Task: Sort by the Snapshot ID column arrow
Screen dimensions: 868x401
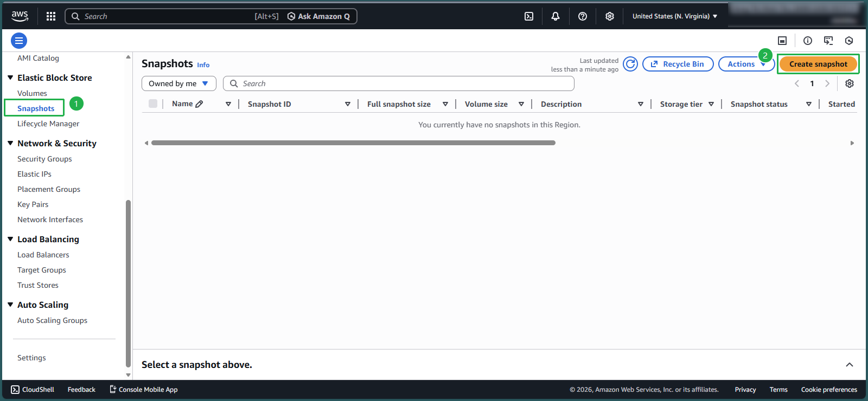Action: click(348, 104)
